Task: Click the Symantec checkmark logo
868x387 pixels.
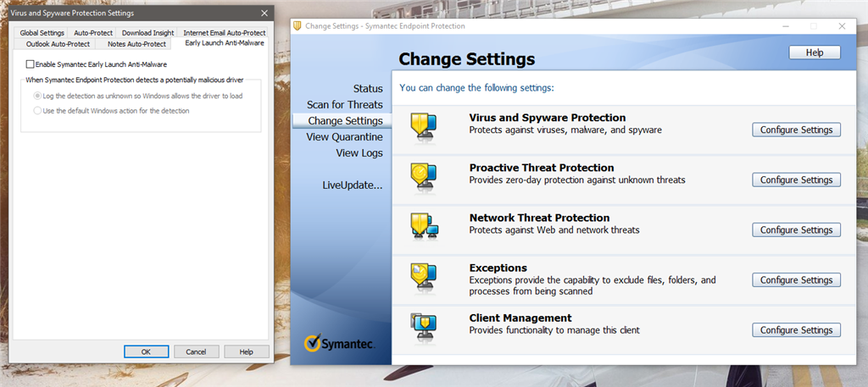Action: (x=312, y=342)
